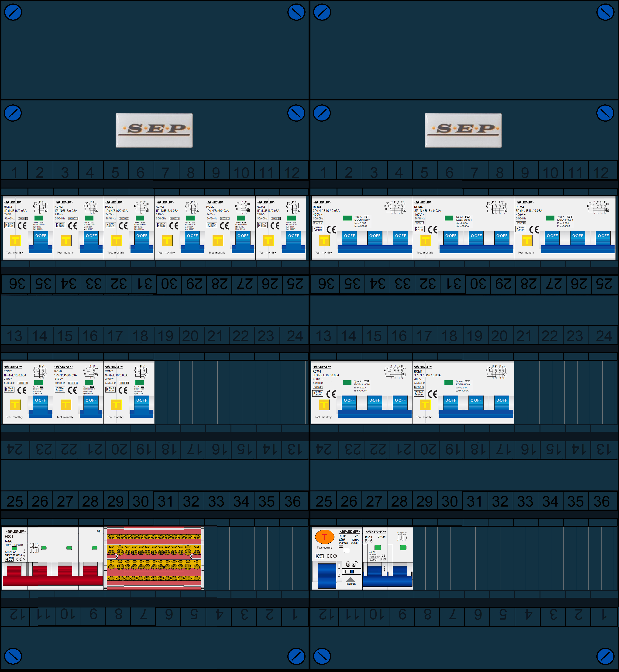Viewport: 619px width, 672px height.
Task: Click yellow T test button of right panel RCM4 breaker at modules 1-4
Action: tap(324, 240)
